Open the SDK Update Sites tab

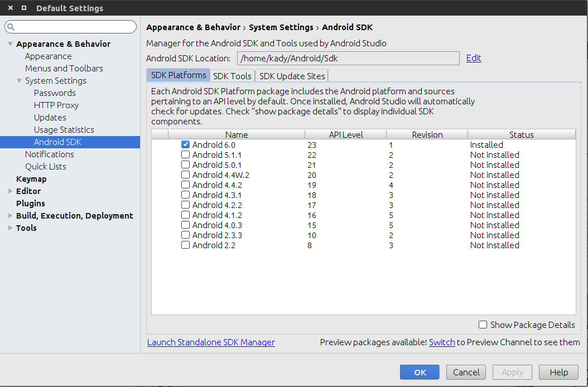pos(292,76)
